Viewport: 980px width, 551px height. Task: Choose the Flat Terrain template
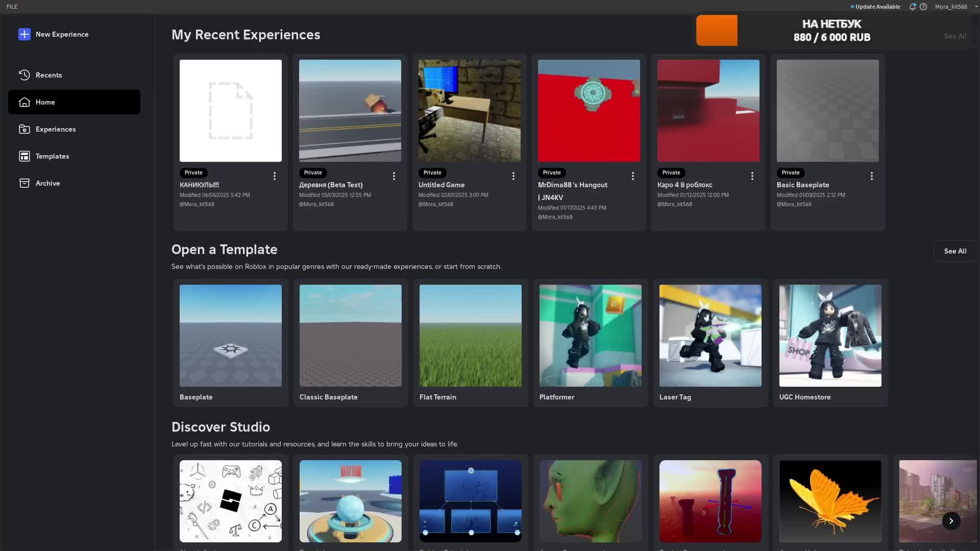pyautogui.click(x=471, y=343)
